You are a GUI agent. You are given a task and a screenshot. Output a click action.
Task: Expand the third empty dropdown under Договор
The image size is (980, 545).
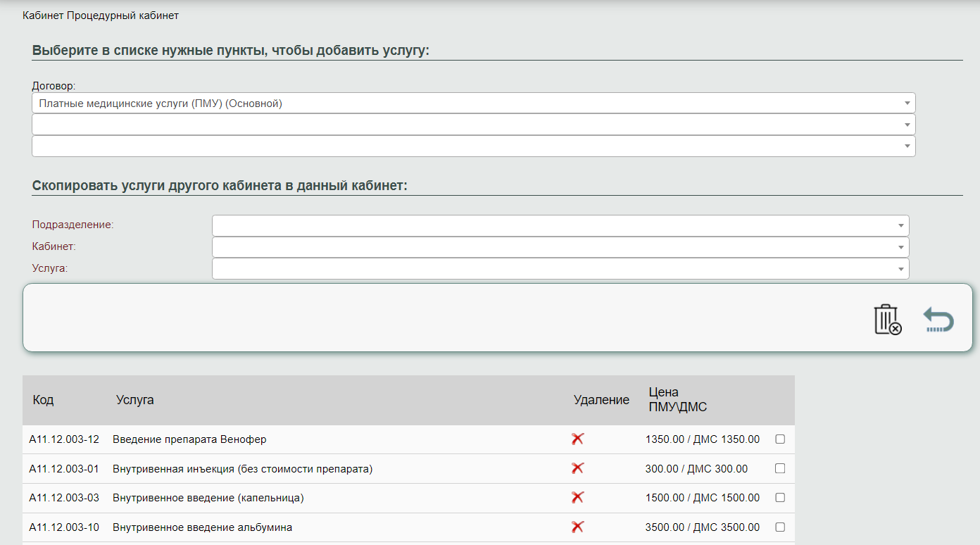pos(473,146)
